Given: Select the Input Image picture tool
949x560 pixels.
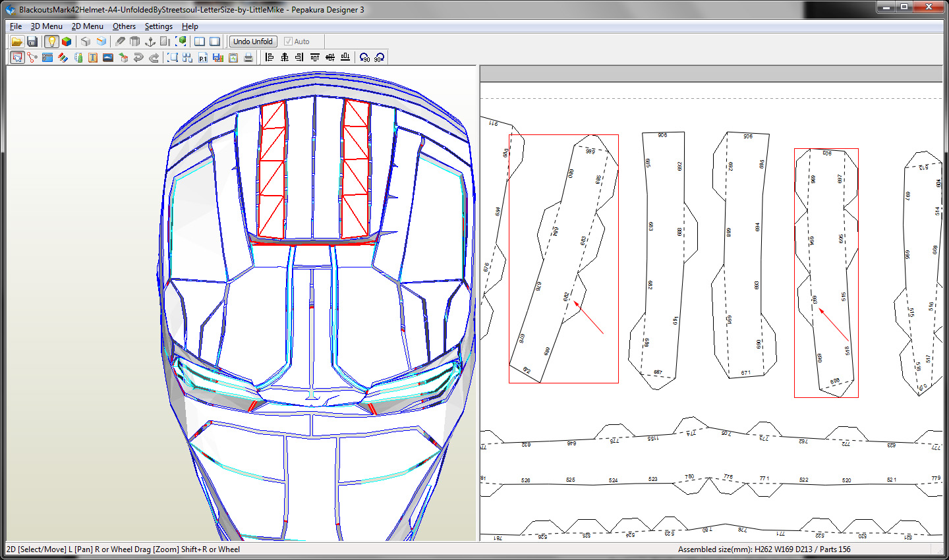Looking at the screenshot, I should point(108,57).
